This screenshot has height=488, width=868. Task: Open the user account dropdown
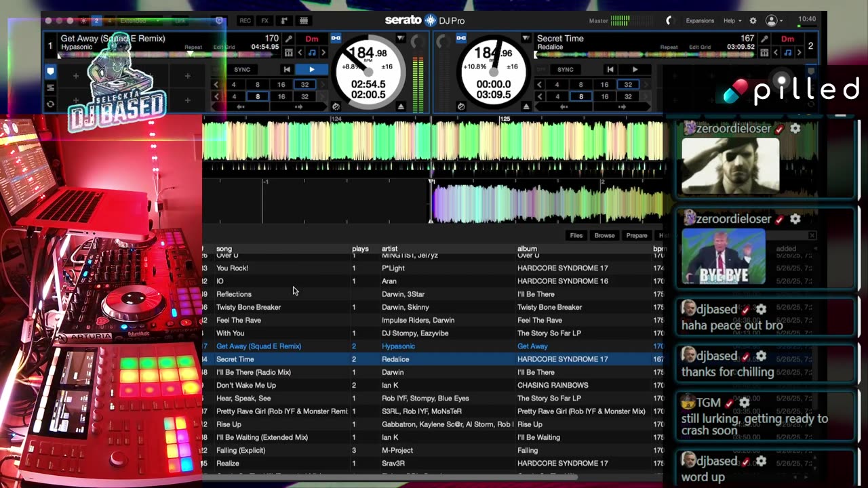774,21
